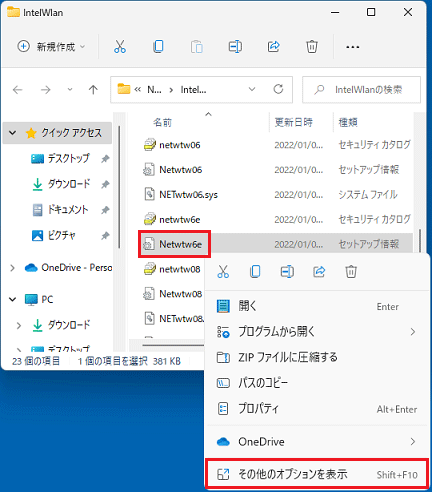Choose パスのコピー from the context menu
The height and width of the screenshot is (492, 432).
(316, 383)
